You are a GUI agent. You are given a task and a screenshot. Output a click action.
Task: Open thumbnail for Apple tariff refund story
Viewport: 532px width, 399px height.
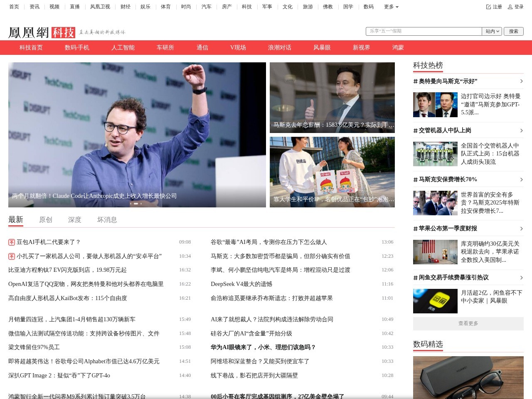(435, 252)
